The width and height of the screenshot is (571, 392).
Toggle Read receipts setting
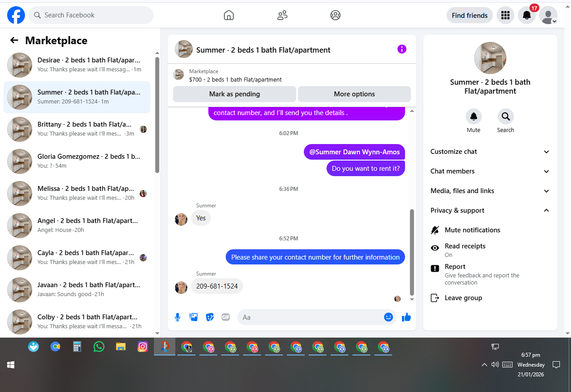[x=490, y=250]
